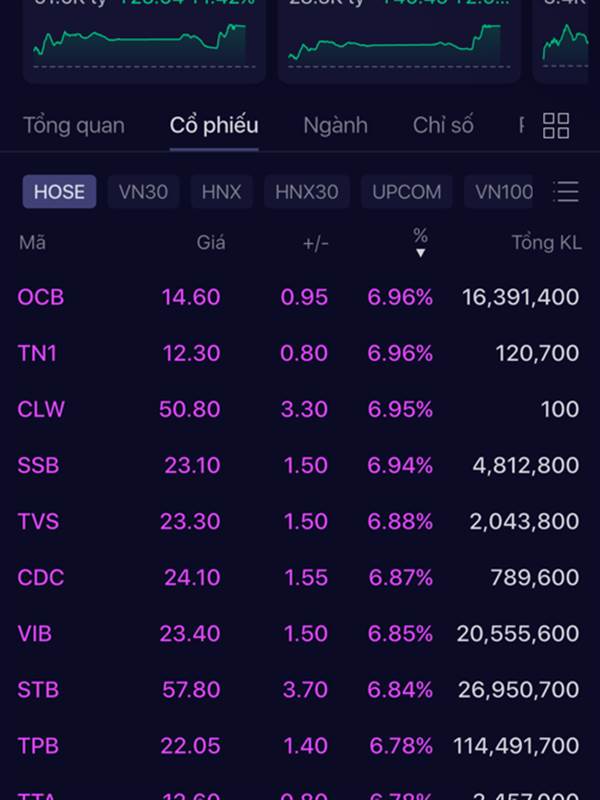
Task: Sort by Tổng KL column header
Action: [546, 242]
